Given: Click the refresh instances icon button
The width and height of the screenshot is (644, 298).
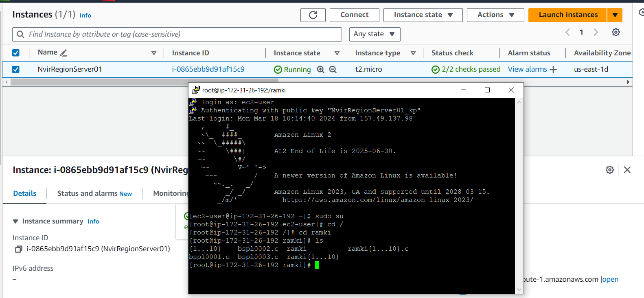Looking at the screenshot, I should pos(313,15).
